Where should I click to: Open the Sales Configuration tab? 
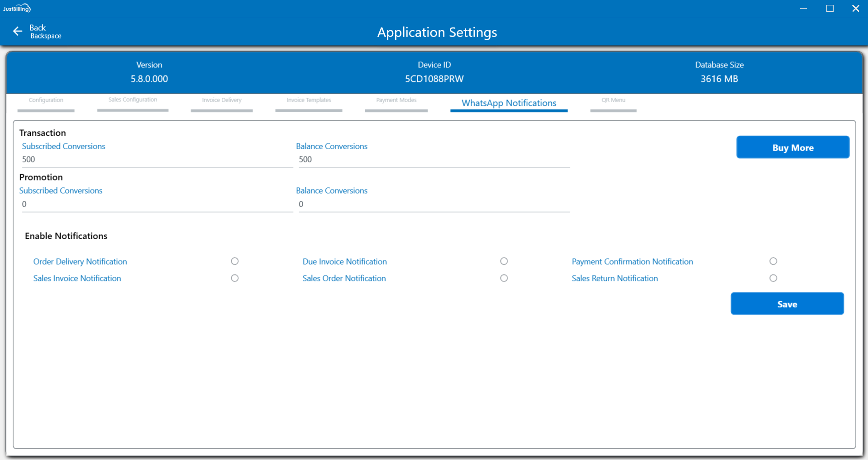[133, 100]
